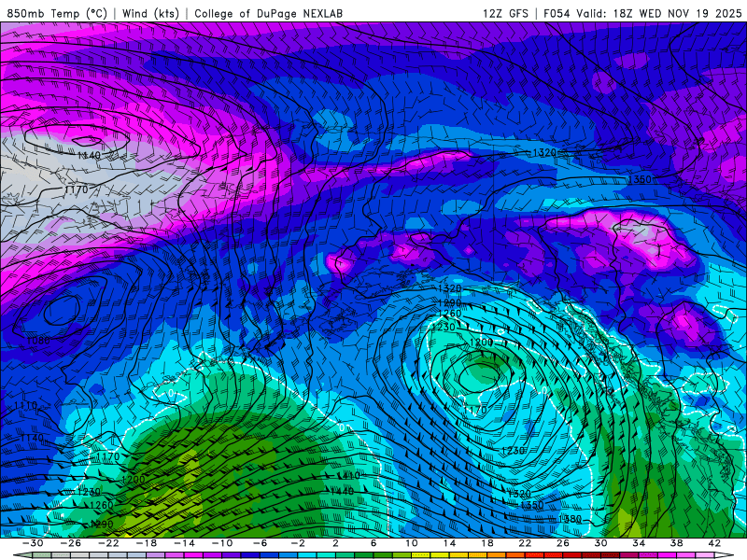
Task: Click the -6 colorbar label
Action: point(261,543)
